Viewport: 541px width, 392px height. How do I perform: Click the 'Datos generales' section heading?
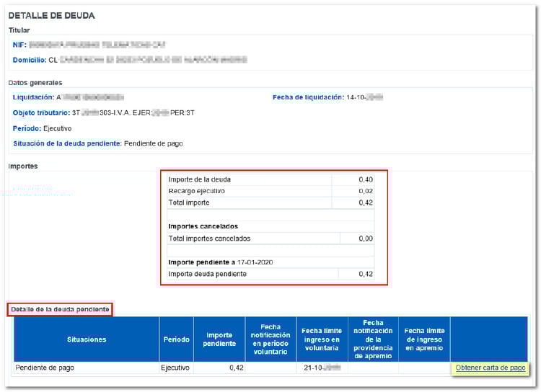[35, 82]
